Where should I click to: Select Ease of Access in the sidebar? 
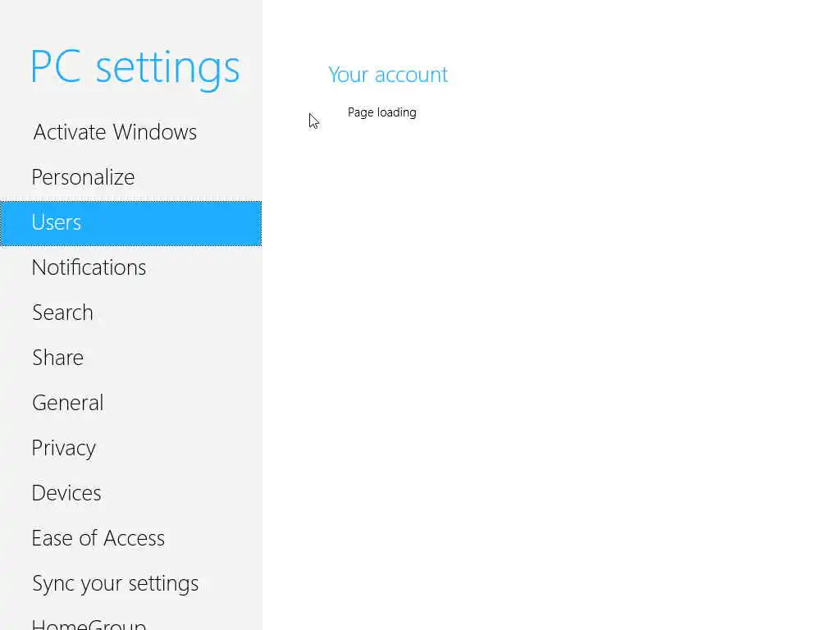point(130,538)
